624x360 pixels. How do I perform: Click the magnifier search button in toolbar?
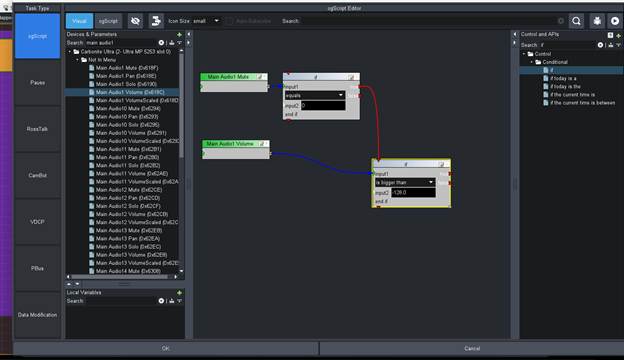click(576, 21)
